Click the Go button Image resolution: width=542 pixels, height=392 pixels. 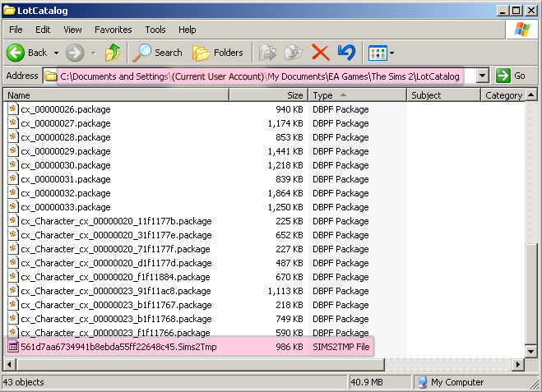(x=511, y=76)
